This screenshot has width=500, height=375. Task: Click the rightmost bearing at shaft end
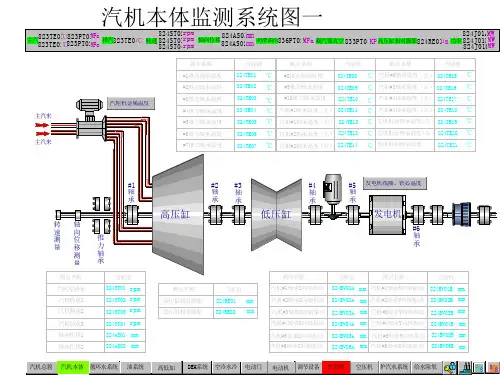(x=484, y=214)
